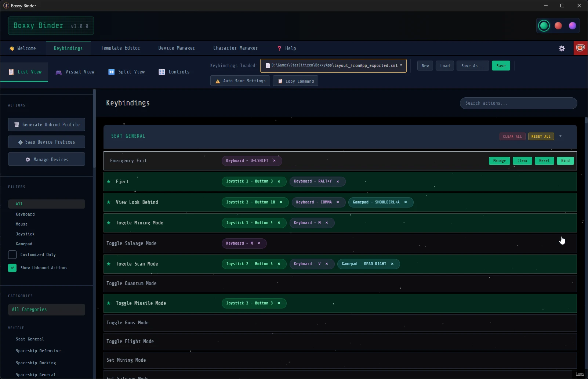
Task: Remove Keyboard U+LSHIFT binding from Emergency Exit
Action: click(x=274, y=160)
